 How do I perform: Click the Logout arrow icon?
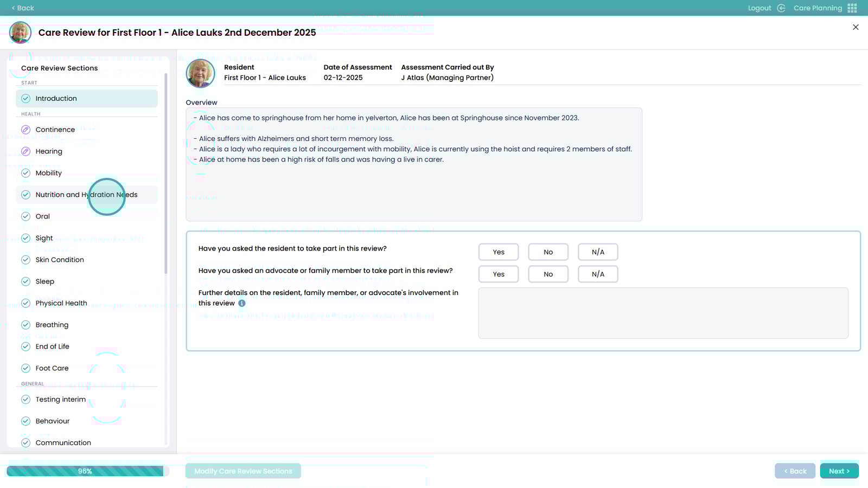coord(781,8)
